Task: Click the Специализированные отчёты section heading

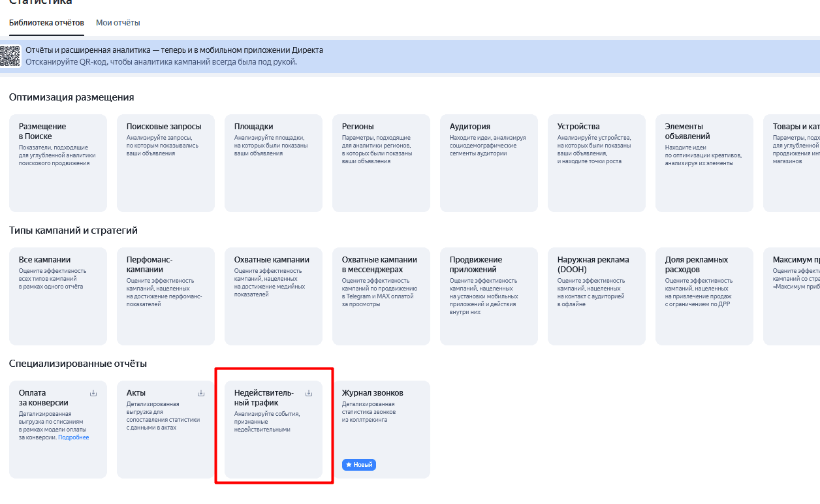Action: (x=78, y=364)
